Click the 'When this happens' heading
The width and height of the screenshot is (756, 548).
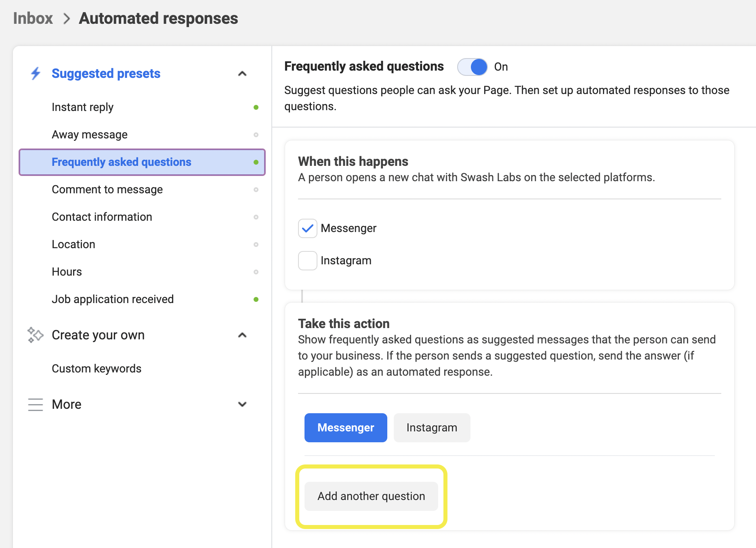point(353,161)
